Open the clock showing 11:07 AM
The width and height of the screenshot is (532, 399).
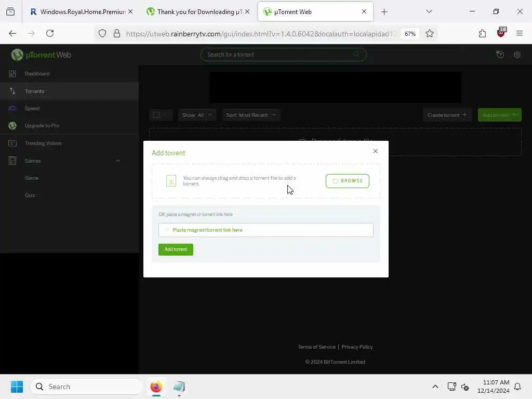494,387
